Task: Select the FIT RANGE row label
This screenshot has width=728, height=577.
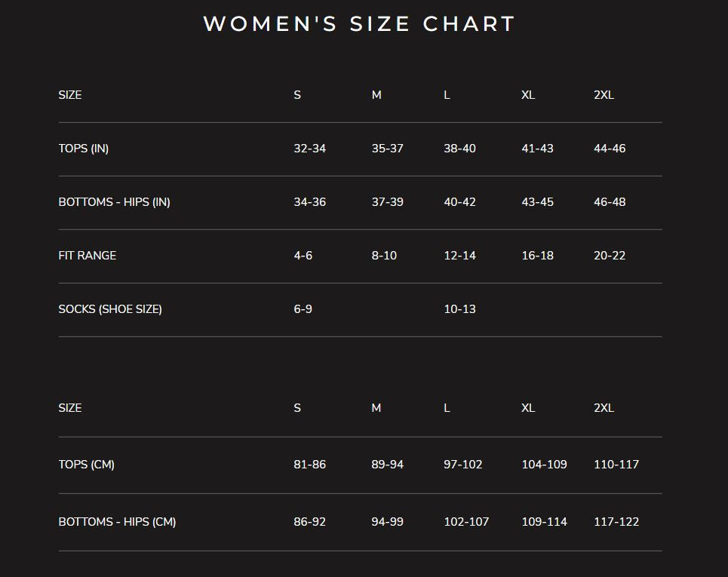Action: click(88, 256)
